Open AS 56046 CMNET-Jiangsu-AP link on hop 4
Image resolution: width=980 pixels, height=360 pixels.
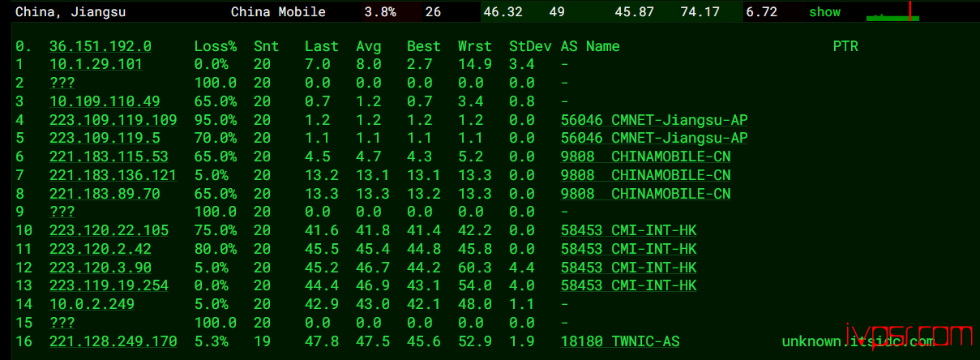pos(654,120)
